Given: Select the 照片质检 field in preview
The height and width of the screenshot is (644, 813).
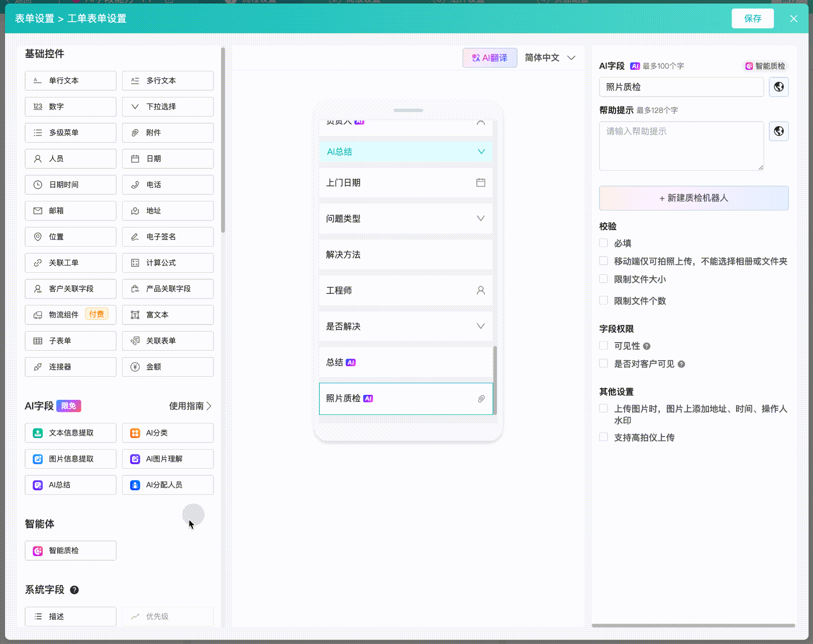Looking at the screenshot, I should (406, 399).
